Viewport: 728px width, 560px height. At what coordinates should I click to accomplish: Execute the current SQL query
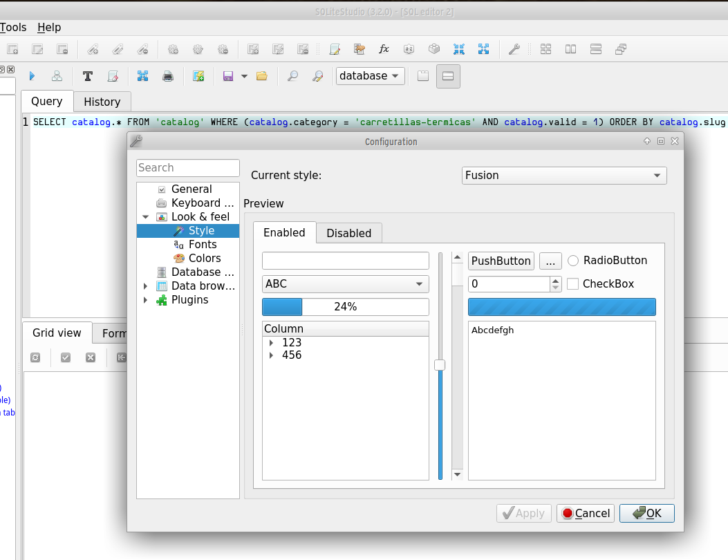[32, 76]
